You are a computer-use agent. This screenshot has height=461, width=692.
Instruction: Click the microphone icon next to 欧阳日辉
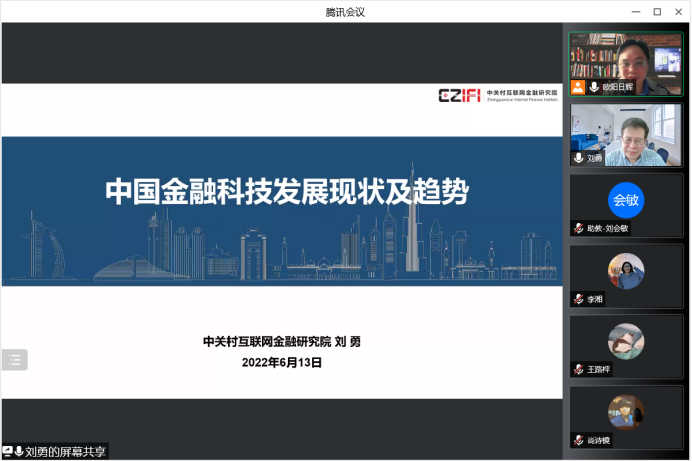(x=593, y=88)
